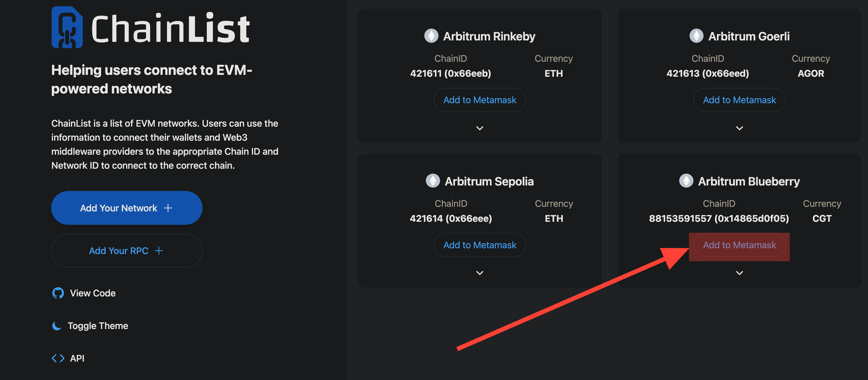Viewport: 868px width, 380px height.
Task: Click the Arbitrum Blueberry Ethereum icon
Action: click(686, 181)
